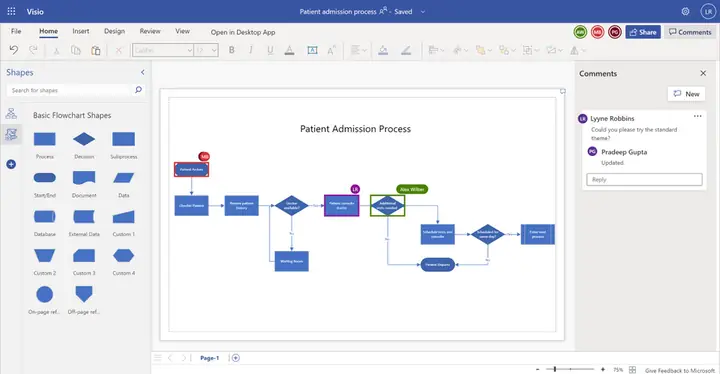Select the Start/End shape
This screenshot has height=374, width=720.
(45, 178)
